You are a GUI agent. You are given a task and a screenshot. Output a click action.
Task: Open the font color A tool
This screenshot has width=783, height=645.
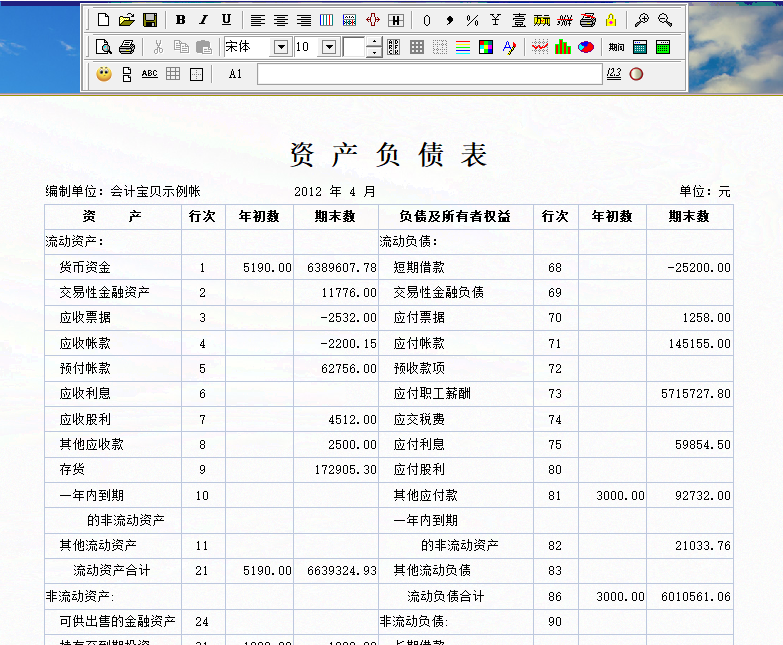pyautogui.click(x=509, y=47)
